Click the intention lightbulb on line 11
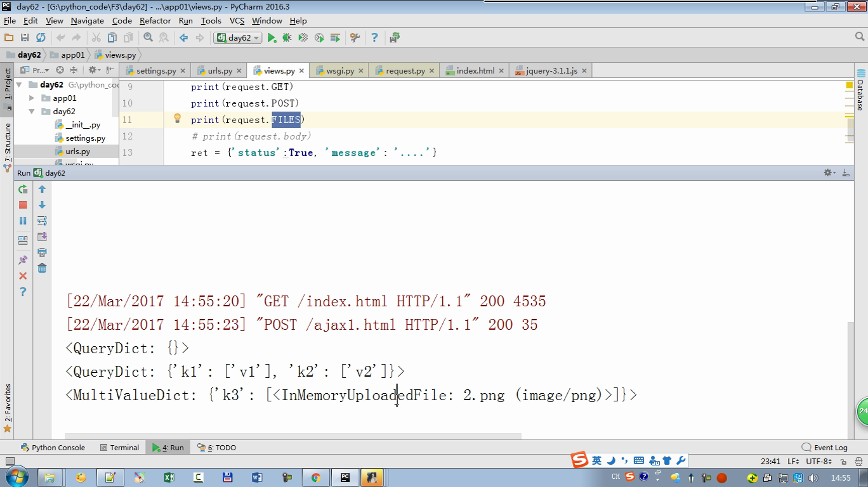The image size is (868, 487). tap(178, 119)
